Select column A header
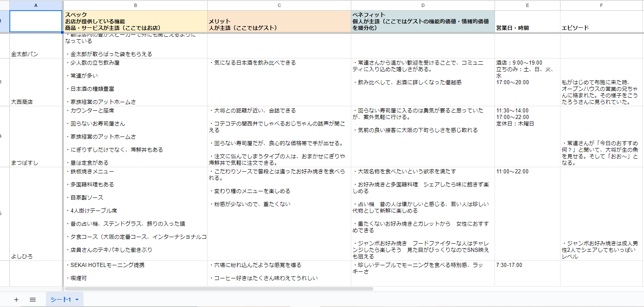The height and width of the screenshot is (307, 644). click(x=36, y=5)
